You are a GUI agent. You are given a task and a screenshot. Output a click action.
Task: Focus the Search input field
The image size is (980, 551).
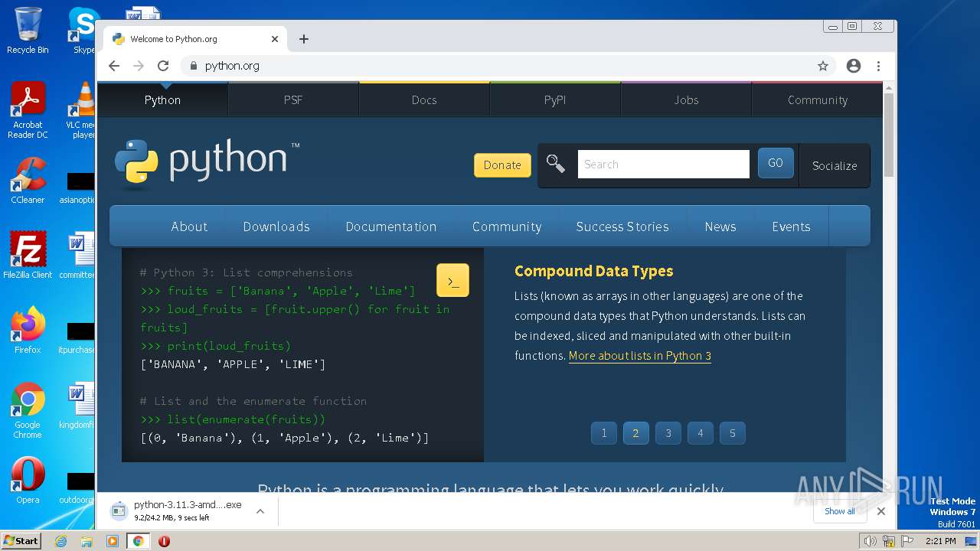(663, 164)
